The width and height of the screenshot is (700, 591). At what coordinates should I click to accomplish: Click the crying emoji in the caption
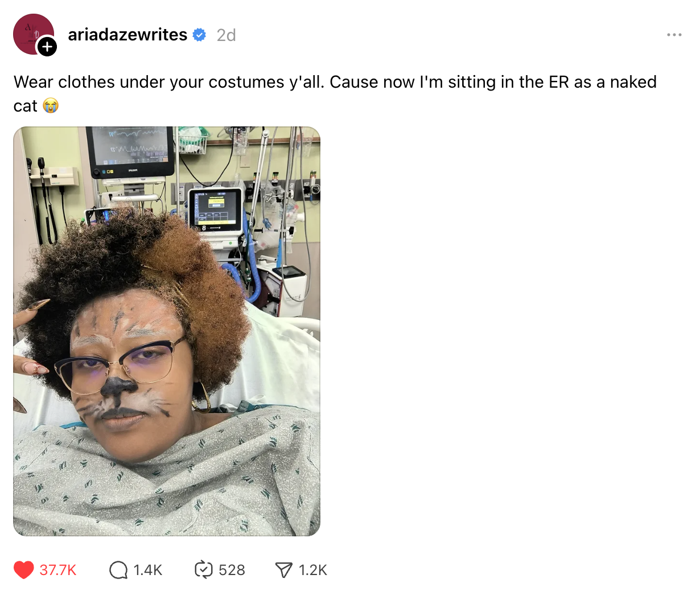coord(51,106)
